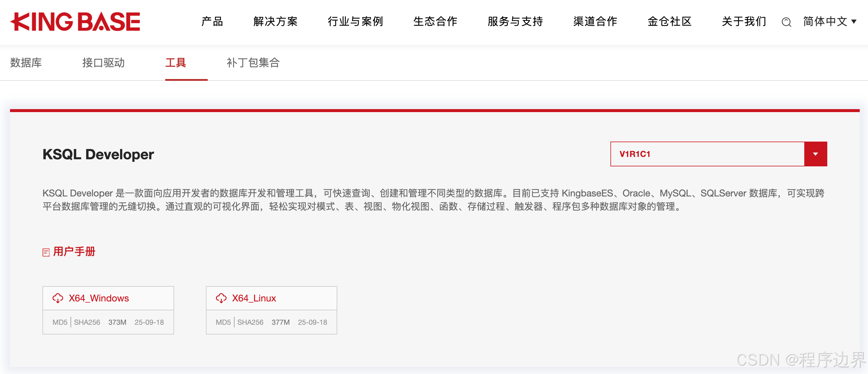Click the KING BASE logo

[75, 21]
